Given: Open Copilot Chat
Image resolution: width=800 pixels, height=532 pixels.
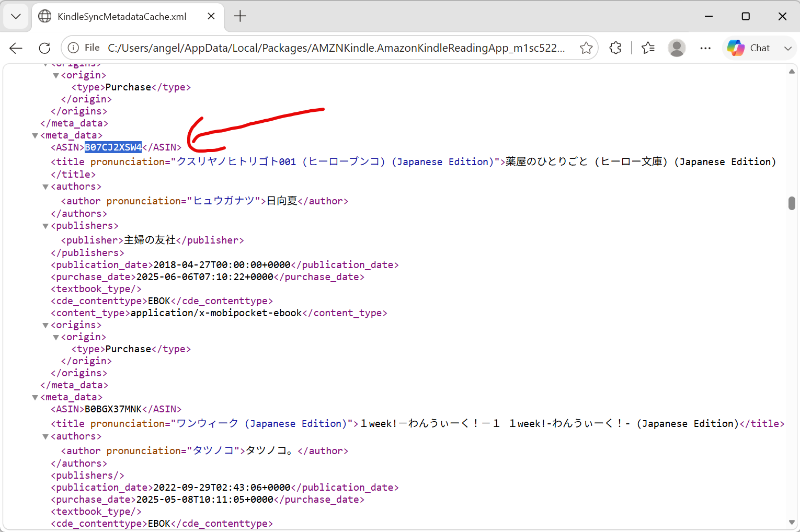Looking at the screenshot, I should pos(748,48).
